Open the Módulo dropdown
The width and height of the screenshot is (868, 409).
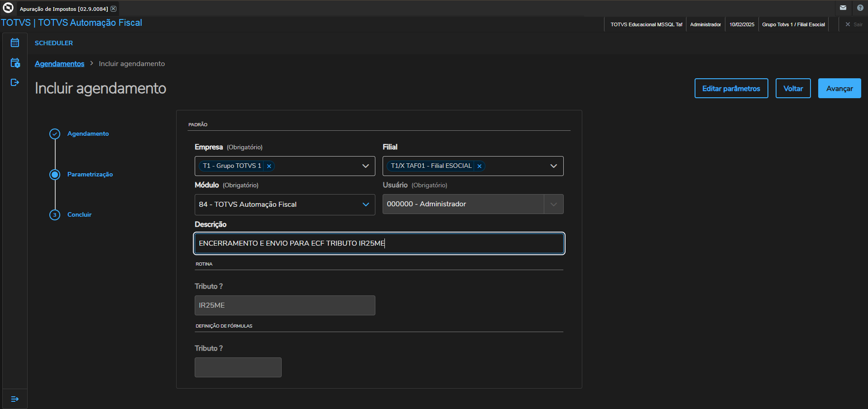[x=365, y=204]
